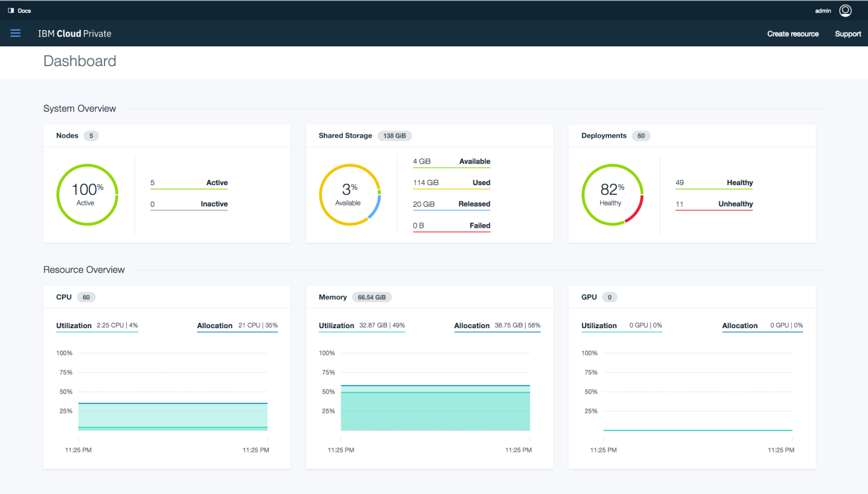
Task: Click the GPU chart flat utilization line
Action: [x=698, y=430]
